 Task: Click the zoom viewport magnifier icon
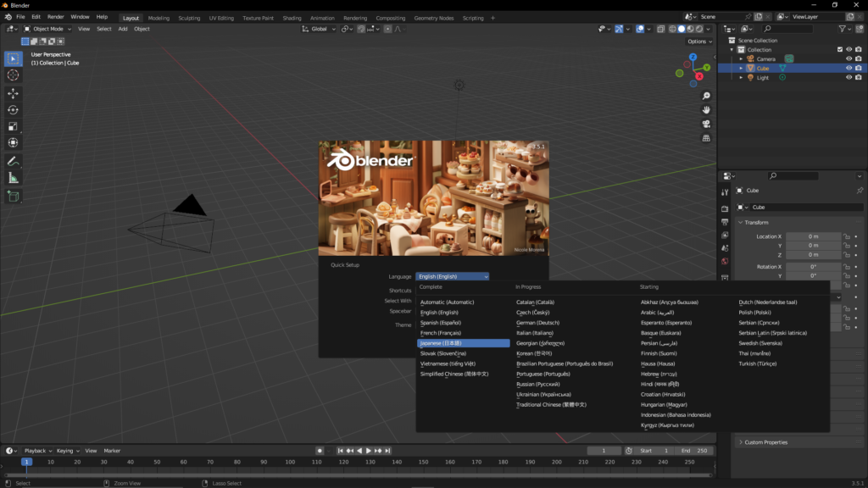pos(706,97)
